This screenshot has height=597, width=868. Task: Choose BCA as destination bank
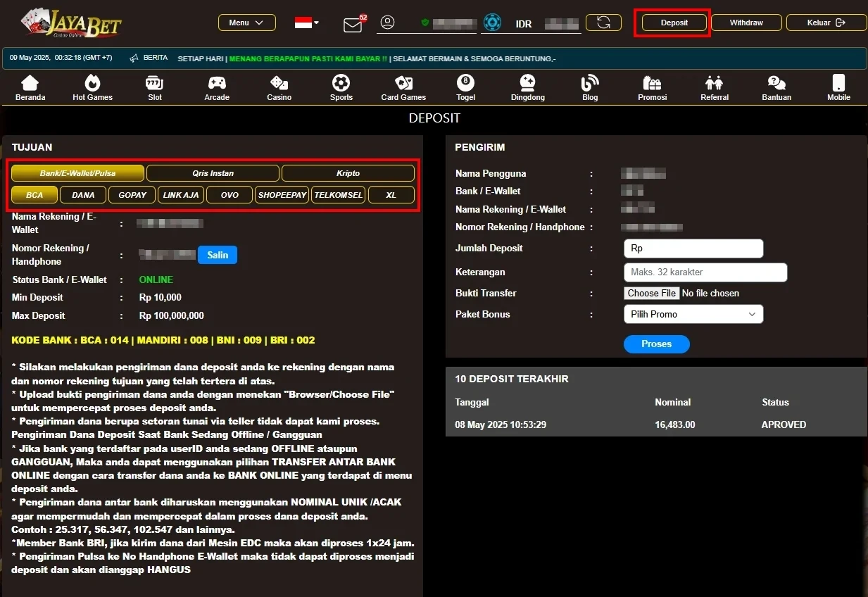point(34,195)
